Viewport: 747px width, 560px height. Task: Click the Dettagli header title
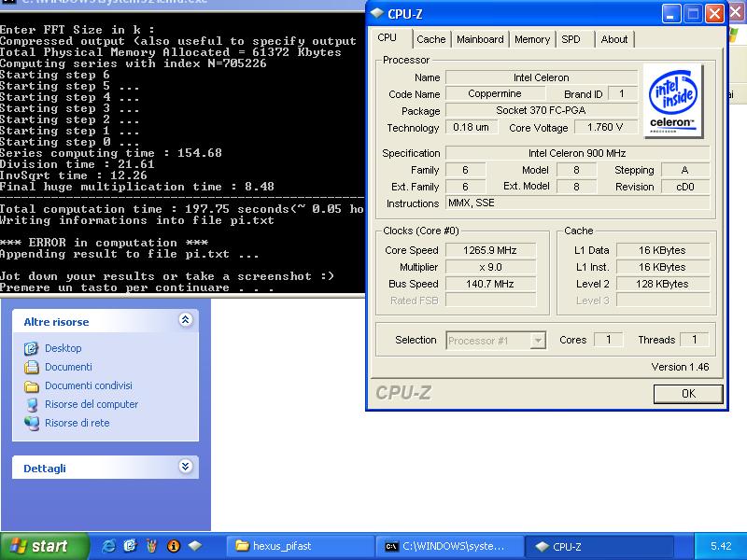[45, 469]
